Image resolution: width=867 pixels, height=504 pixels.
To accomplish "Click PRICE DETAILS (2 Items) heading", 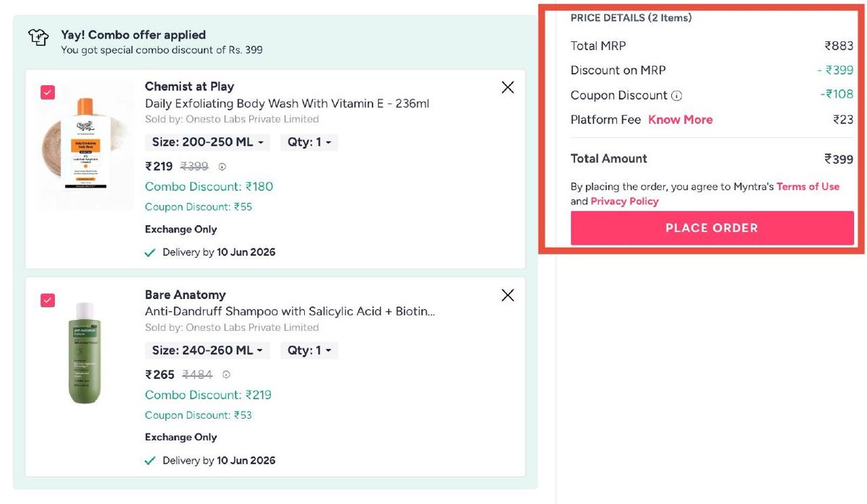I will [x=631, y=17].
